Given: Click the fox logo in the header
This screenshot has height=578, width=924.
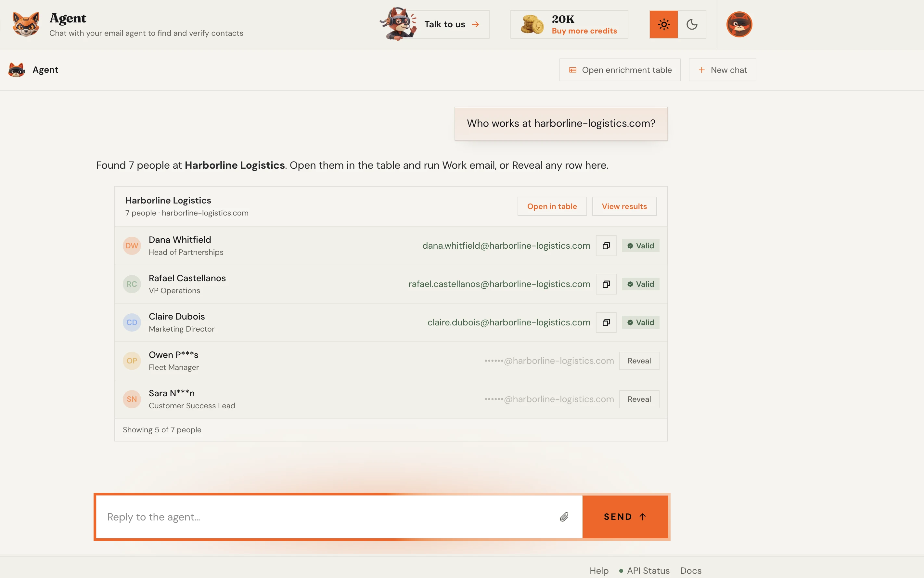Looking at the screenshot, I should 26,24.
